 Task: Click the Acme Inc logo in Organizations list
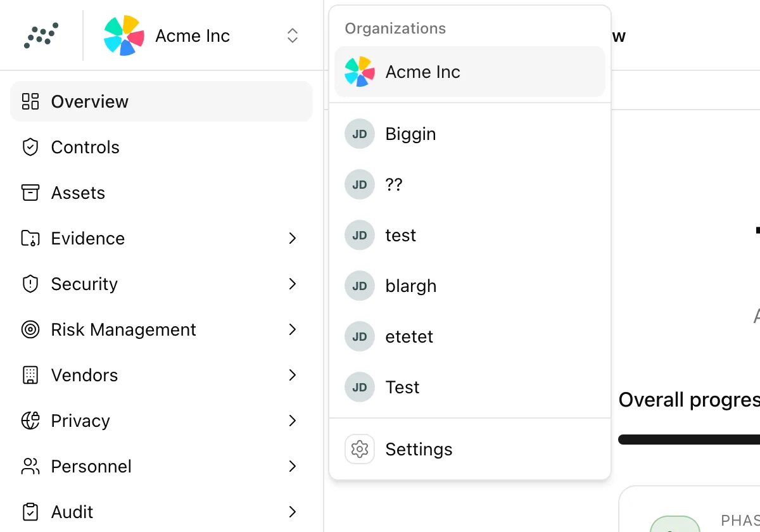(360, 72)
